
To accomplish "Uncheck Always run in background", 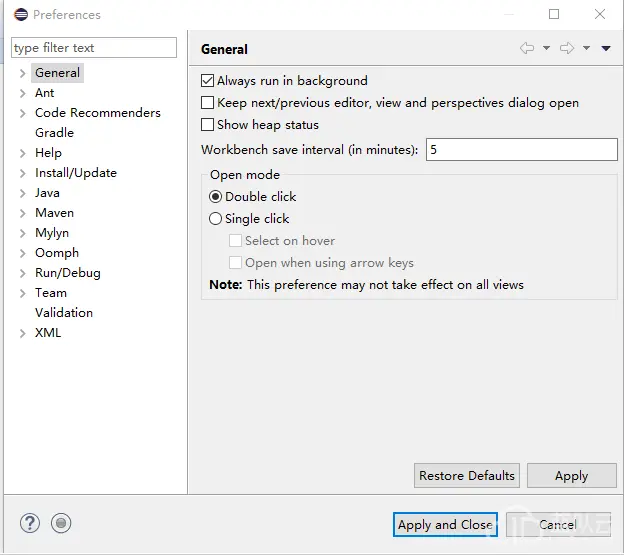I will (x=207, y=81).
